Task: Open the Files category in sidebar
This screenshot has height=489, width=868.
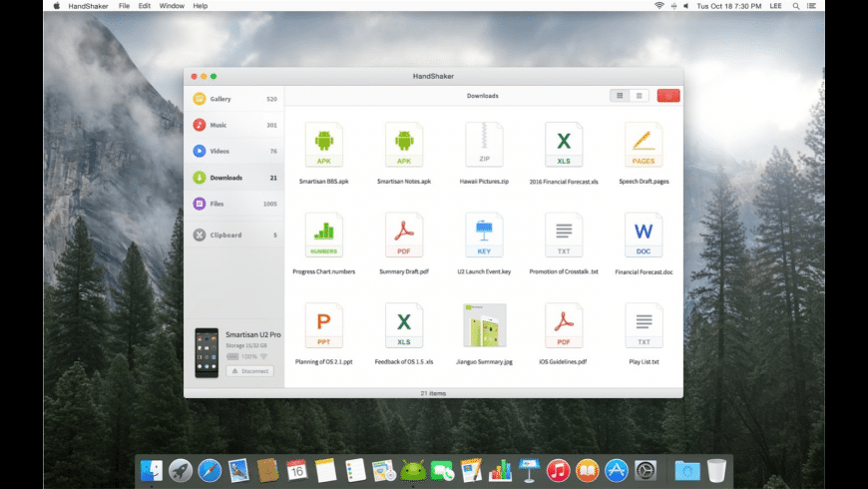Action: pyautogui.click(x=234, y=204)
